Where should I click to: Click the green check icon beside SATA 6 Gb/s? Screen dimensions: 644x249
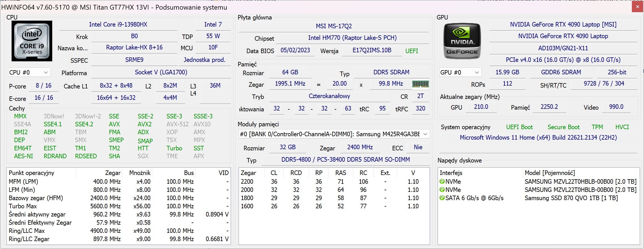click(x=442, y=198)
